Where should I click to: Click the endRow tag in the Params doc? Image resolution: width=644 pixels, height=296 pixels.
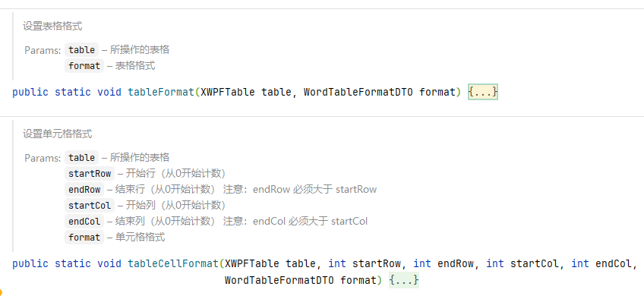coord(84,190)
